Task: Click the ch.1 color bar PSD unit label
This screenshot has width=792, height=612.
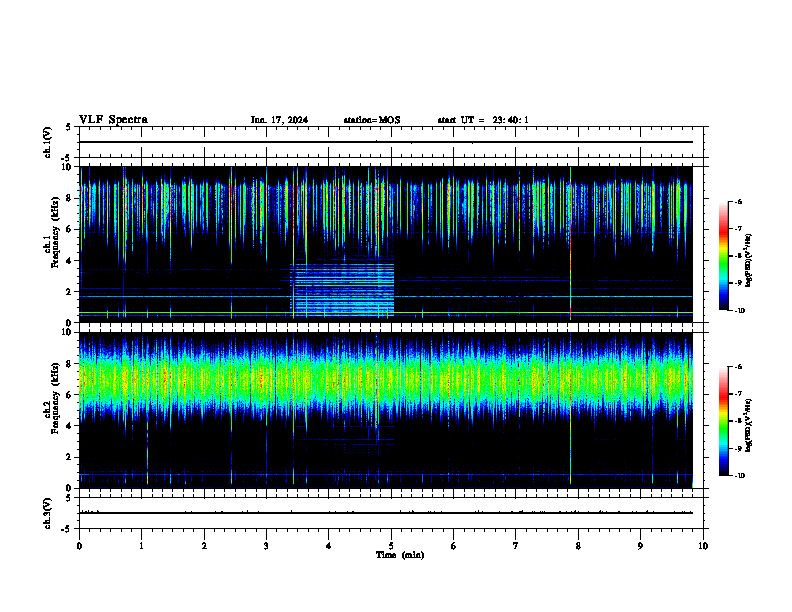Action: [x=749, y=261]
